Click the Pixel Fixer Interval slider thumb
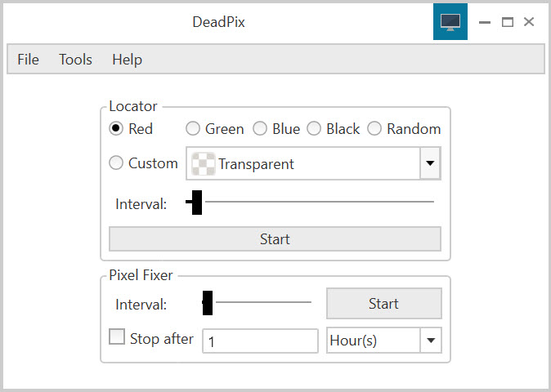 pos(208,302)
